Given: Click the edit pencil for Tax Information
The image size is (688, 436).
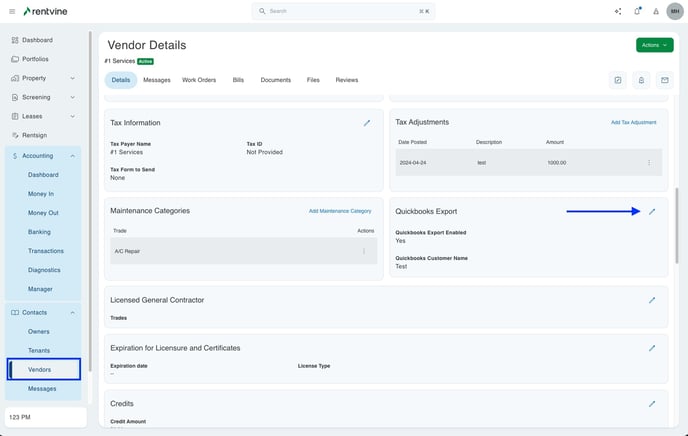Looking at the screenshot, I should click(x=367, y=123).
